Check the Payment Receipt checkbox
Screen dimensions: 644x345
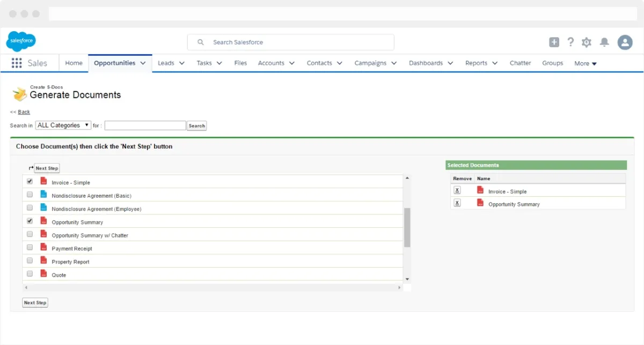coord(30,248)
